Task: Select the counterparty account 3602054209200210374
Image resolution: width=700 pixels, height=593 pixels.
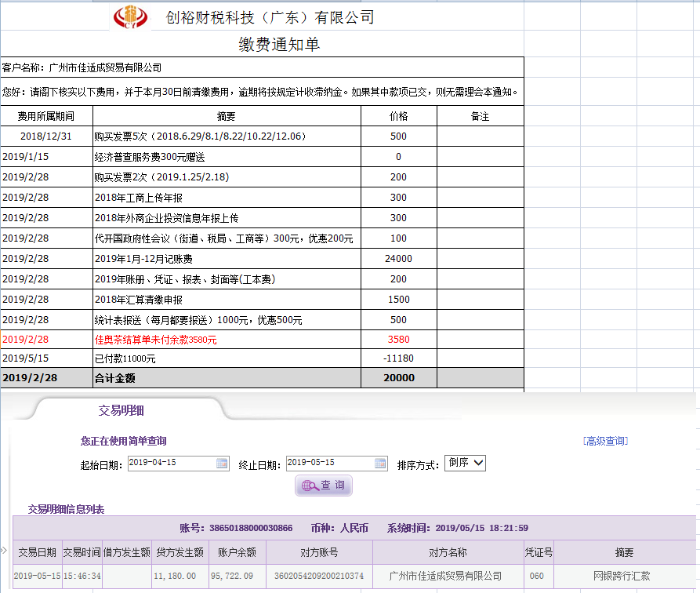Action: pos(319,576)
